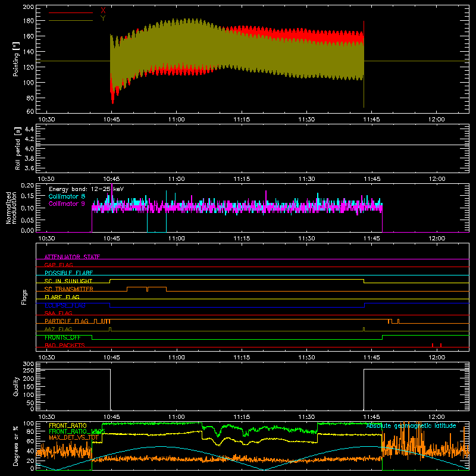Click the "Flags" axis title

point(24,297)
